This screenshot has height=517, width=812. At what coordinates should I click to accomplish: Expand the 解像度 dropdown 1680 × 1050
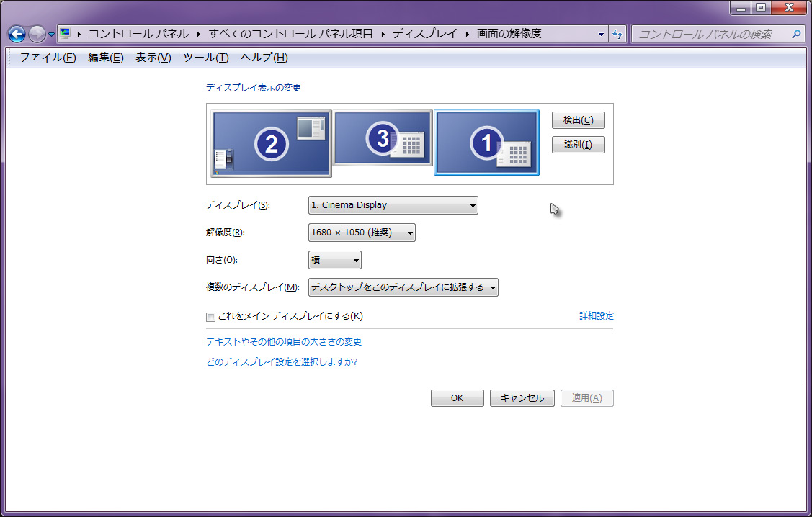point(362,233)
